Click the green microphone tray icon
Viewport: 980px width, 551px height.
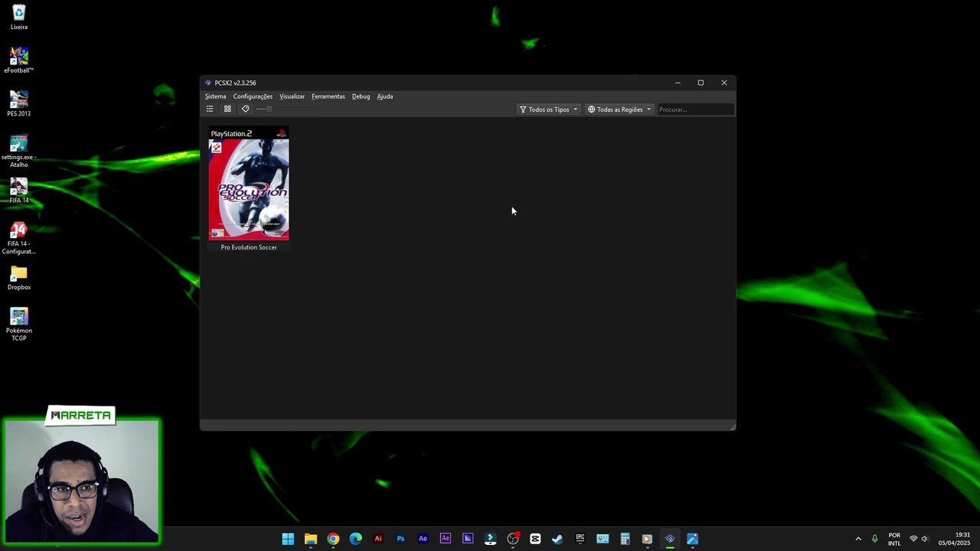pyautogui.click(x=874, y=539)
